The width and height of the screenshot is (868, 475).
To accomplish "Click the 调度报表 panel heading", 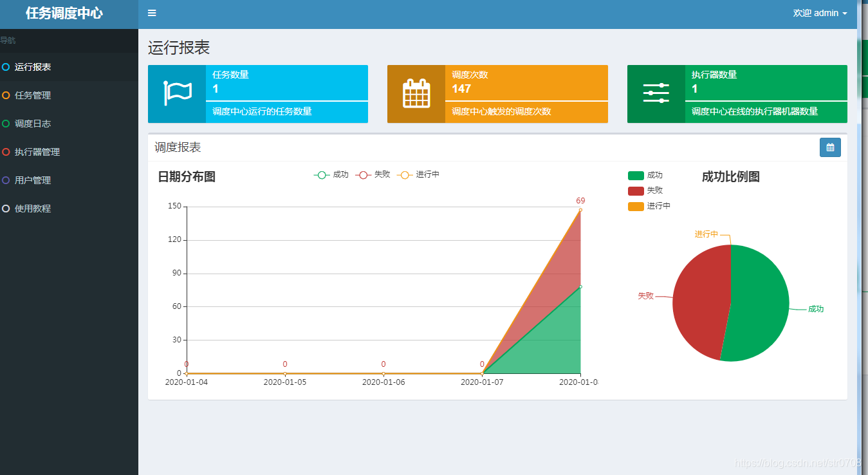I will click(178, 147).
